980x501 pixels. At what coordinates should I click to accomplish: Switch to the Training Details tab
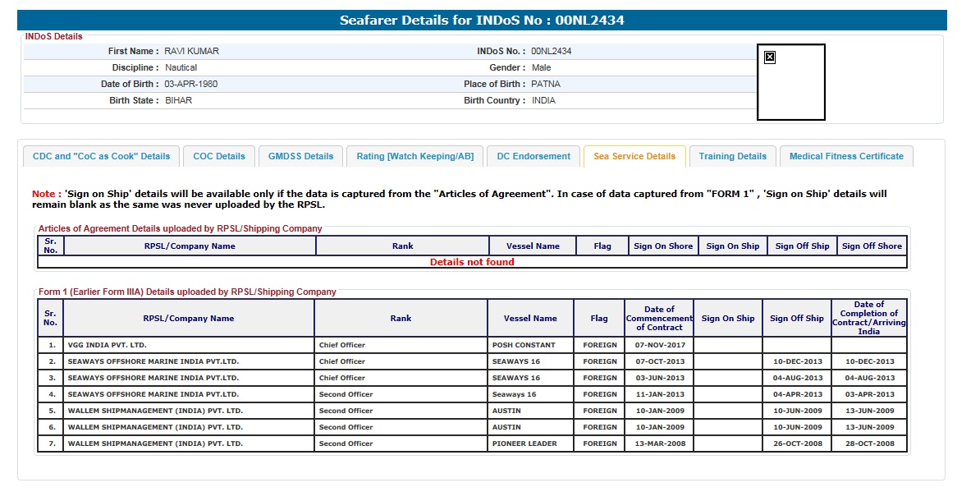(x=732, y=156)
